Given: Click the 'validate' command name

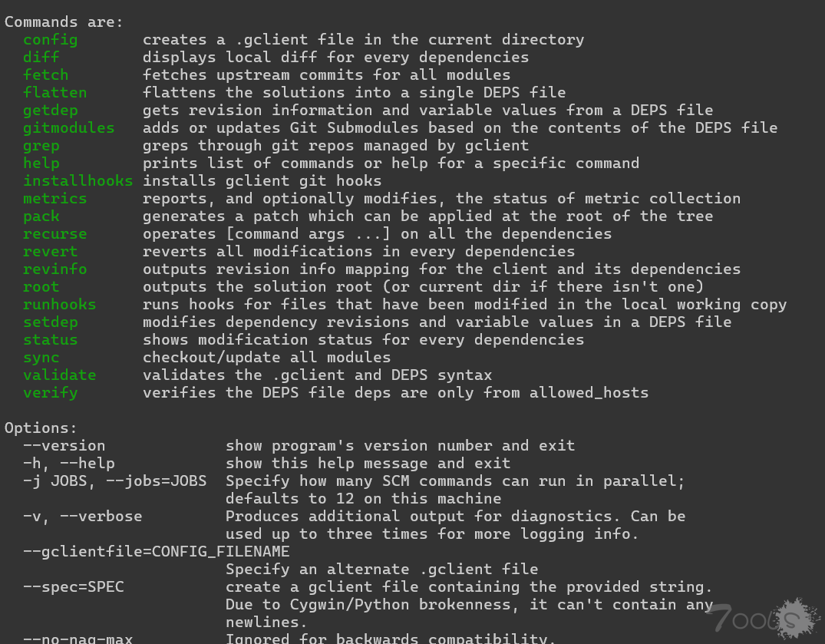Looking at the screenshot, I should tap(59, 375).
